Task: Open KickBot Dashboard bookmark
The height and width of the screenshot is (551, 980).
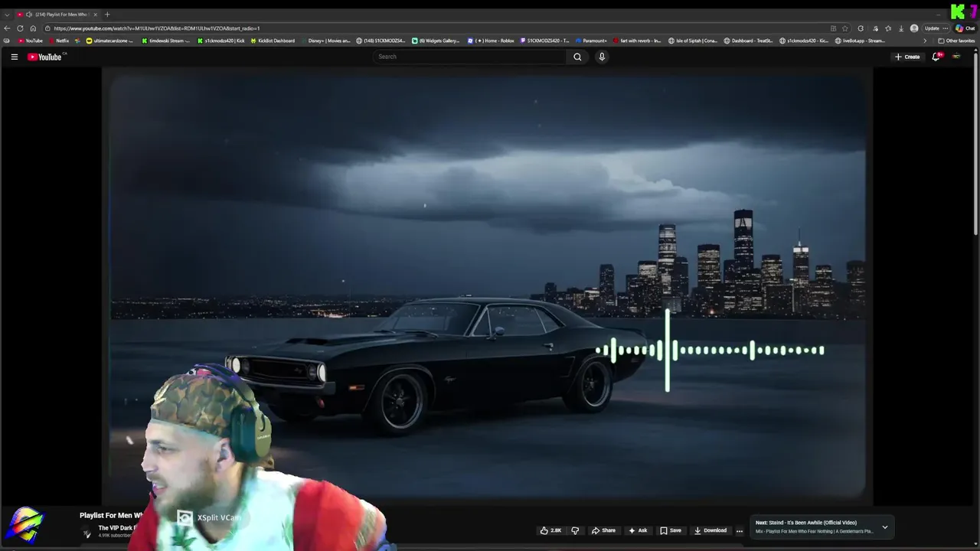Action: coord(273,41)
